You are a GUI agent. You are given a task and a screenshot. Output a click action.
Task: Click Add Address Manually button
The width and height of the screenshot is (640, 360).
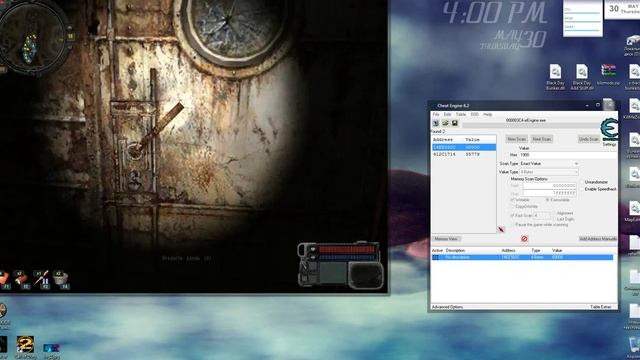pos(598,239)
